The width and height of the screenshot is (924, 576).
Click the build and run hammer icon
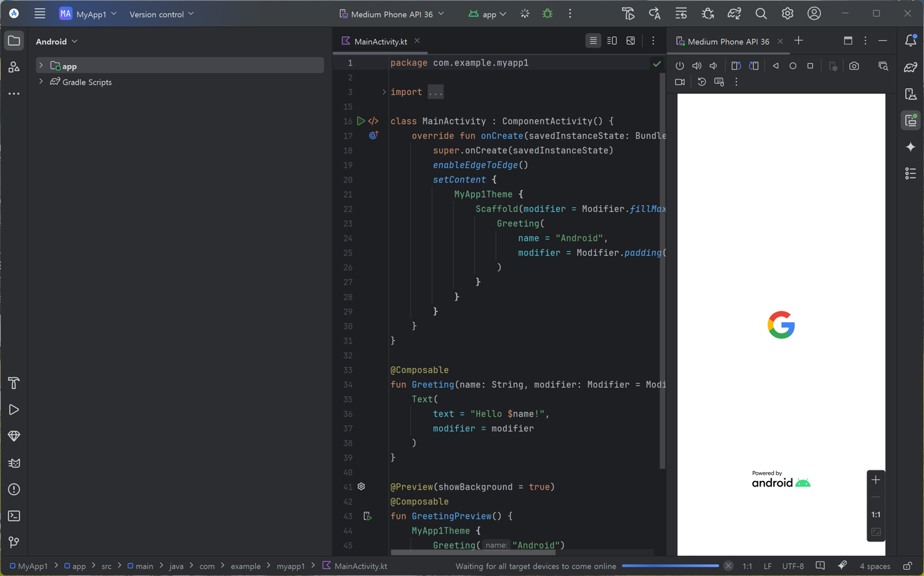628,14
